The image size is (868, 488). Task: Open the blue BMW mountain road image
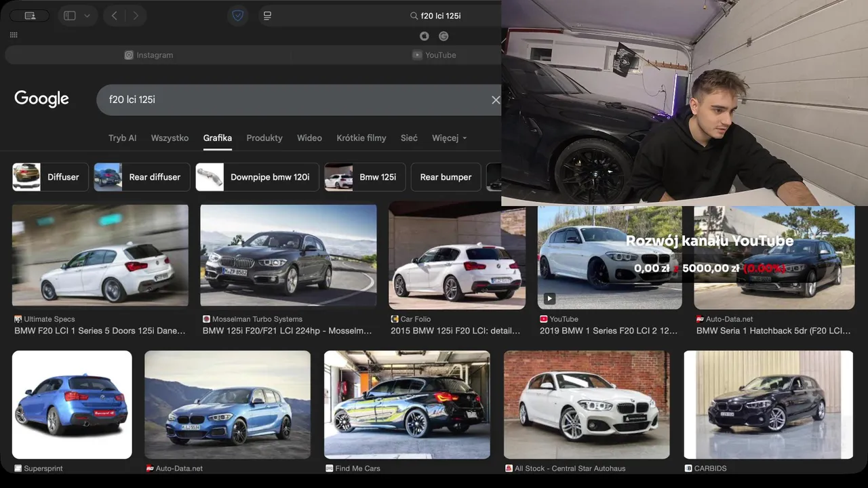pyautogui.click(x=227, y=405)
